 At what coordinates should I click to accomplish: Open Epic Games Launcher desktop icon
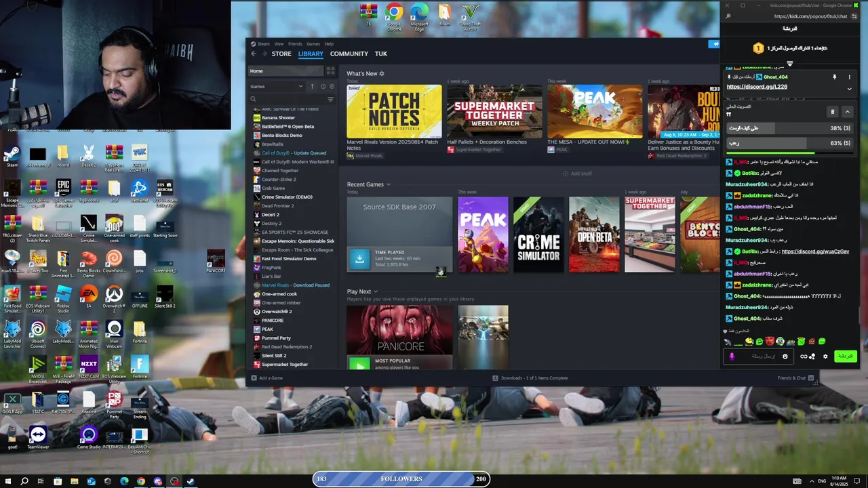[63, 192]
